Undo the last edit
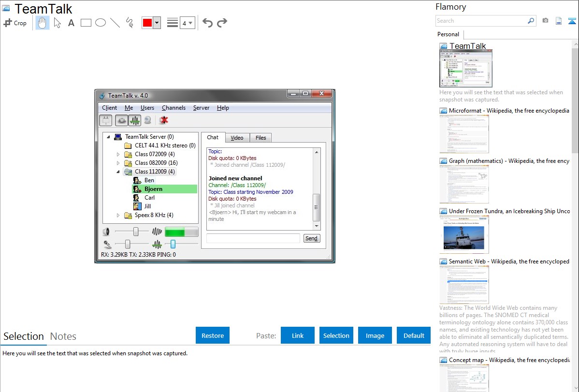 pyautogui.click(x=207, y=23)
